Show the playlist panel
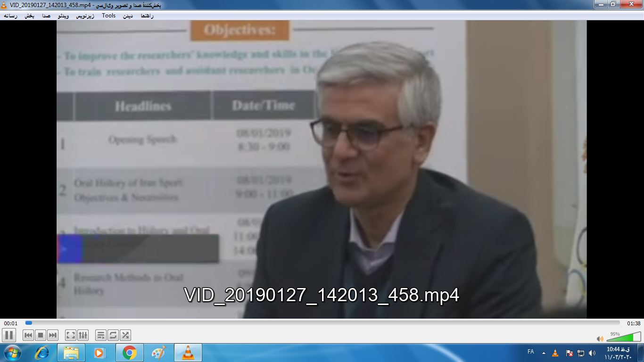The width and height of the screenshot is (644, 362). tap(100, 335)
